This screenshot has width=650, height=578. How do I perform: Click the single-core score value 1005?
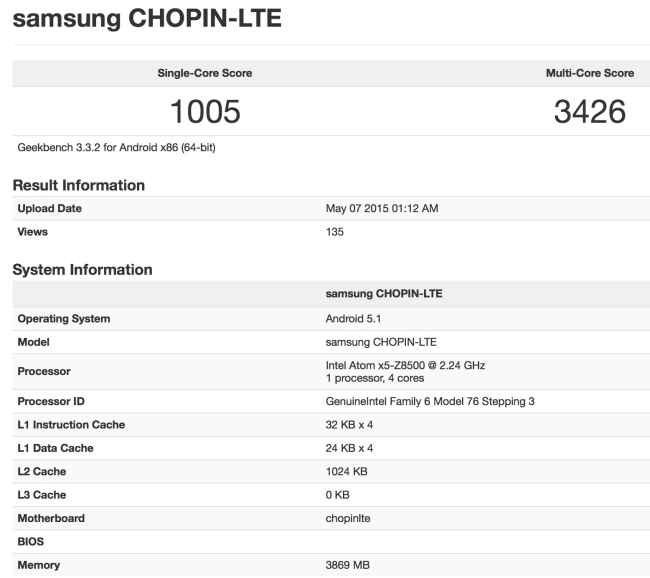[204, 111]
